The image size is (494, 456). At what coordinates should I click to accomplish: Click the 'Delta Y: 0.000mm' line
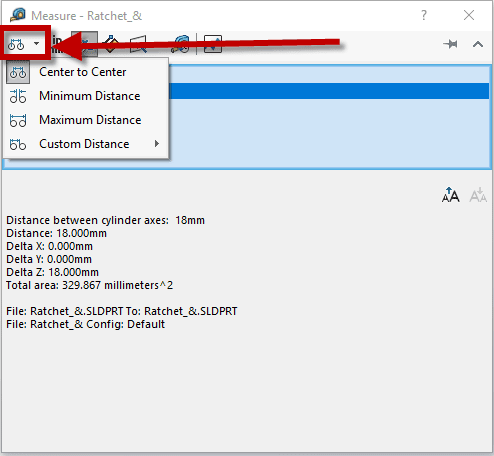49,259
